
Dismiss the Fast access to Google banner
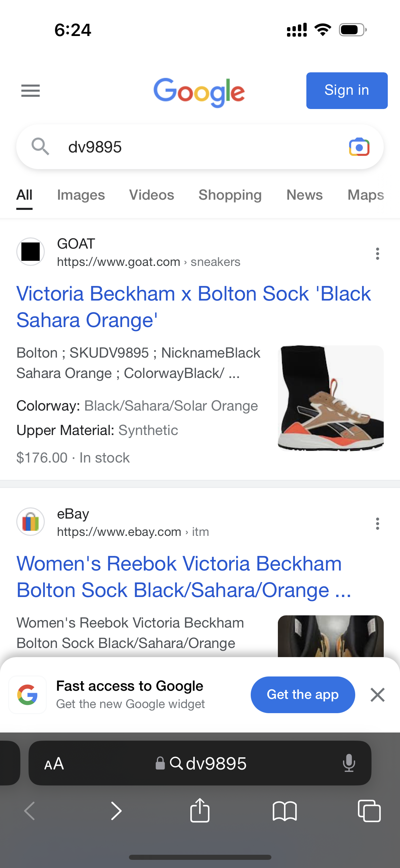click(377, 695)
